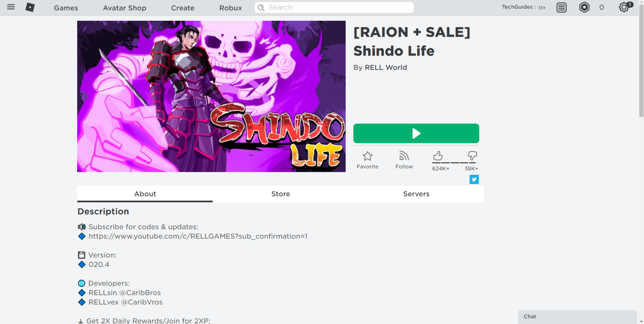This screenshot has height=324, width=644.
Task: Open the Games menu item
Action: tap(66, 8)
